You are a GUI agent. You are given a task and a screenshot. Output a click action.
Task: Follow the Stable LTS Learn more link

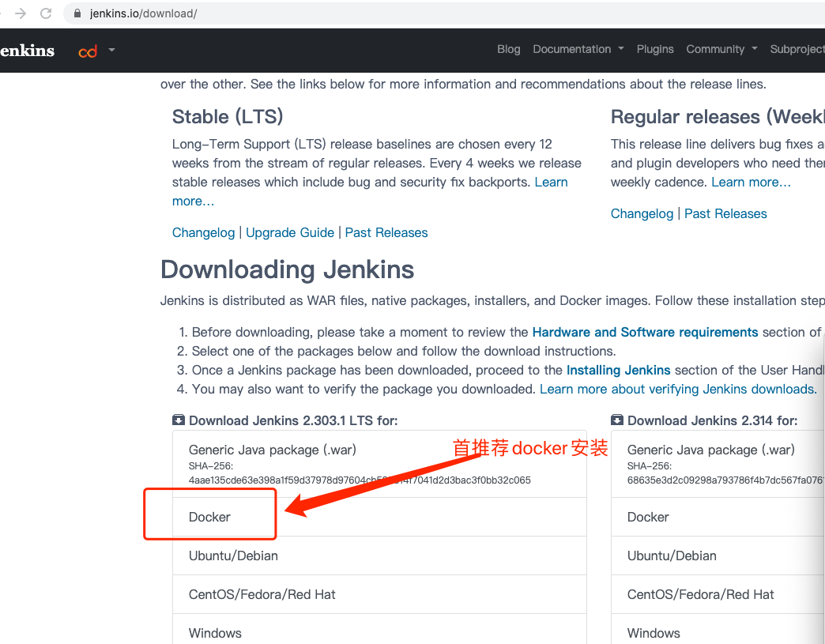click(551, 182)
